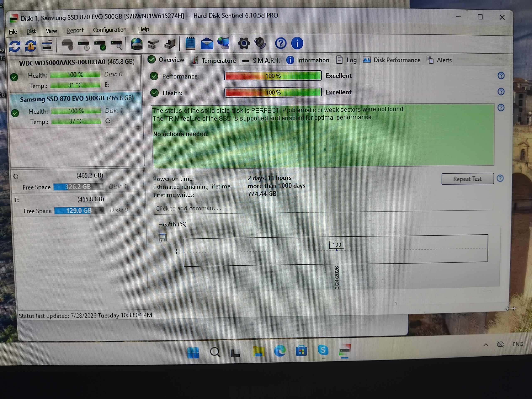Click the disk list view toolbar icon
532x399 pixels.
point(47,45)
